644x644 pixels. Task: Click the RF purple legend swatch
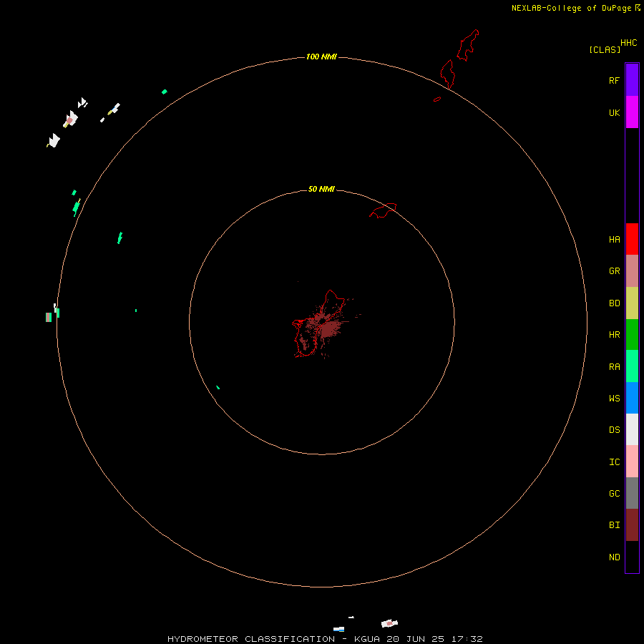click(632, 80)
